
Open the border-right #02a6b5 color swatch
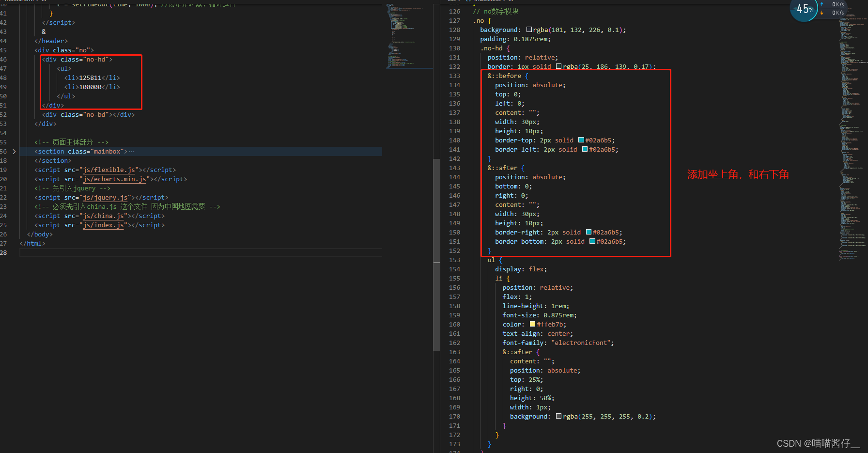pos(589,232)
